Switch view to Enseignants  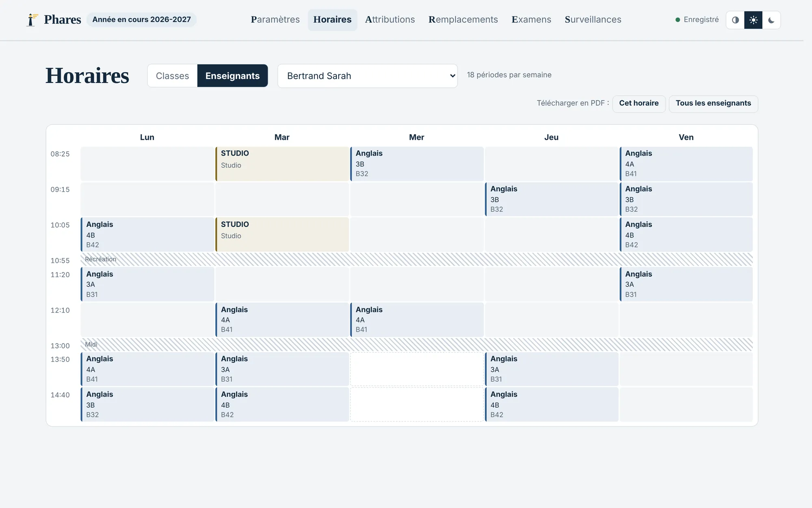point(233,76)
